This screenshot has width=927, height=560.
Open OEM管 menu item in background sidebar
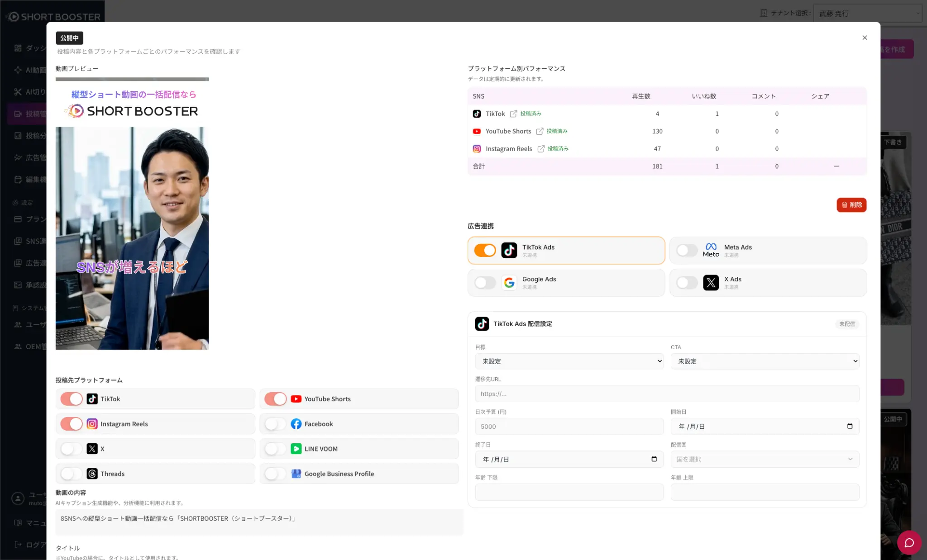tap(30, 346)
